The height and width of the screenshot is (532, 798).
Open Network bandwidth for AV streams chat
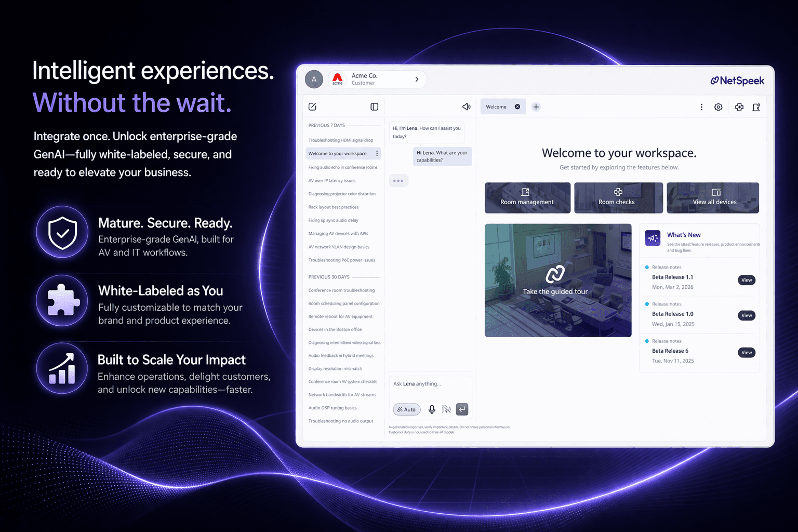coord(342,395)
